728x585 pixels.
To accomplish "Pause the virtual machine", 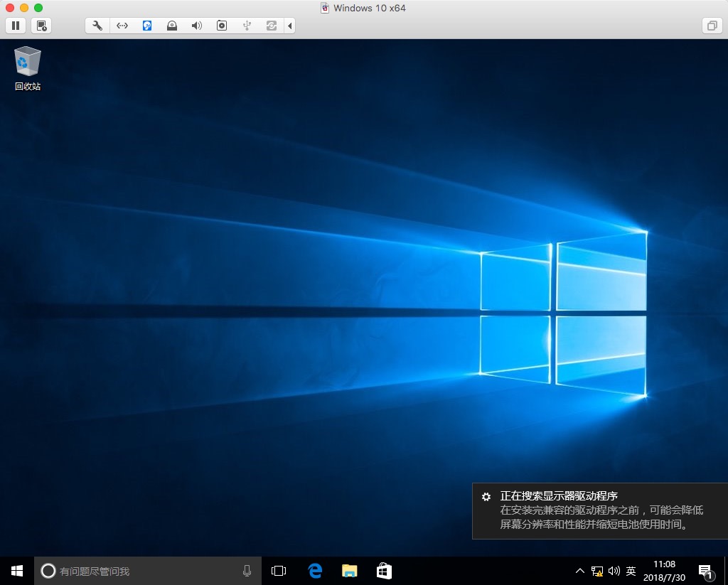I will [16, 26].
